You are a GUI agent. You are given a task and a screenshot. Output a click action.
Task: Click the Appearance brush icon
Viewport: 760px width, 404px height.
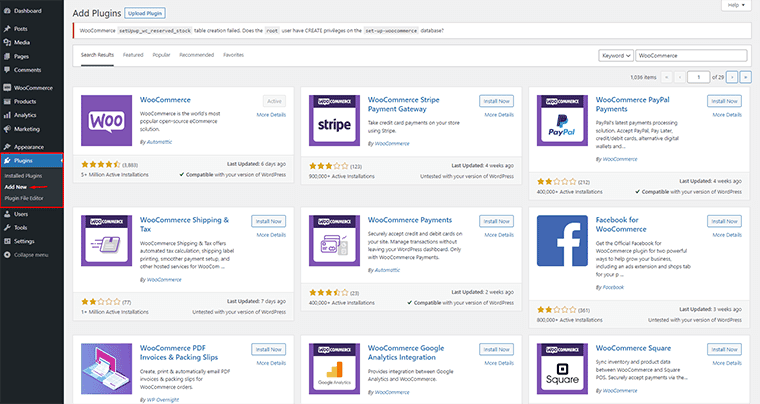click(7, 147)
